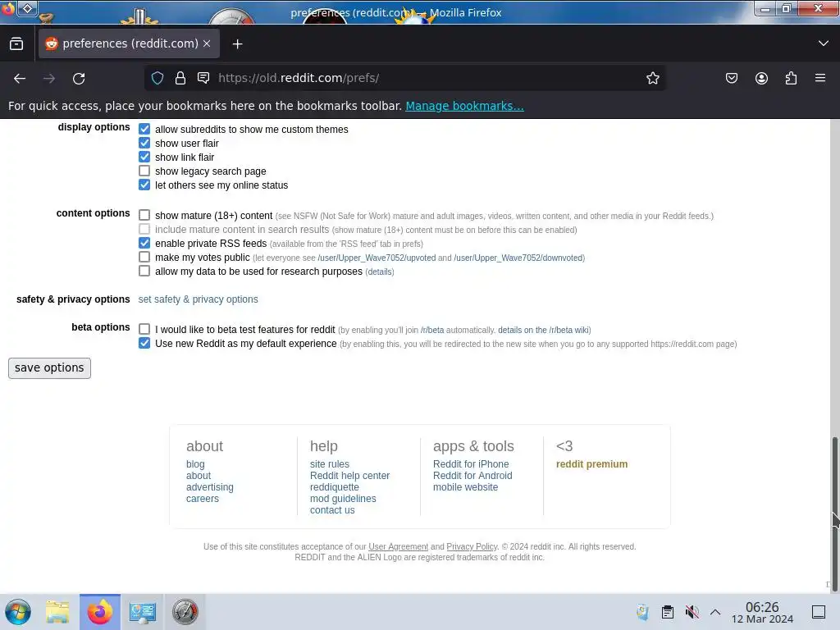Open the User Agreement link
The height and width of the screenshot is (630, 840).
point(398,547)
